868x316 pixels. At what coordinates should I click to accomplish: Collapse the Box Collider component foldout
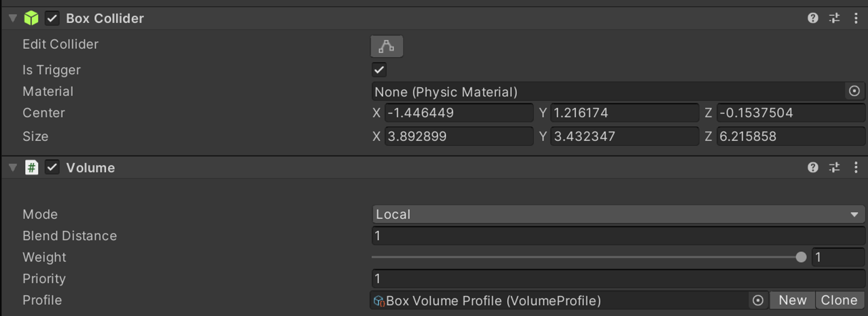(13, 18)
